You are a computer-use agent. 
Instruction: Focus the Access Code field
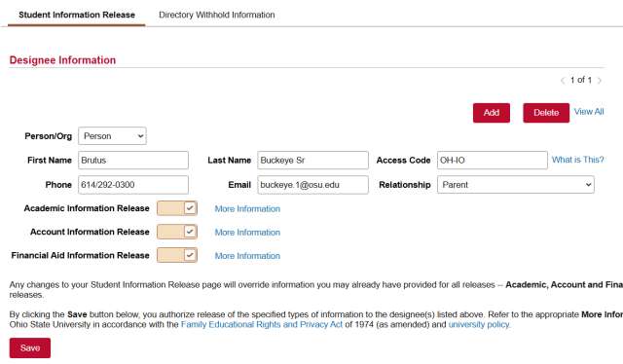[493, 161]
